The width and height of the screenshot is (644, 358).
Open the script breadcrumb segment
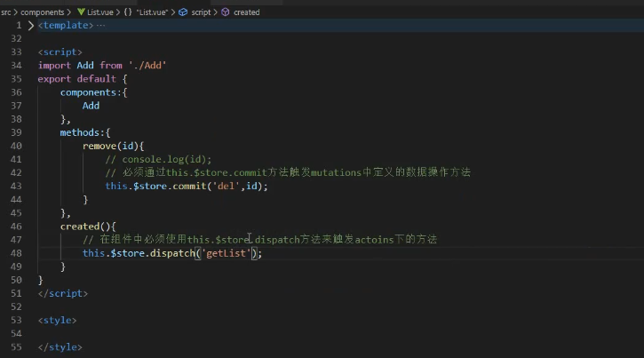pos(201,12)
